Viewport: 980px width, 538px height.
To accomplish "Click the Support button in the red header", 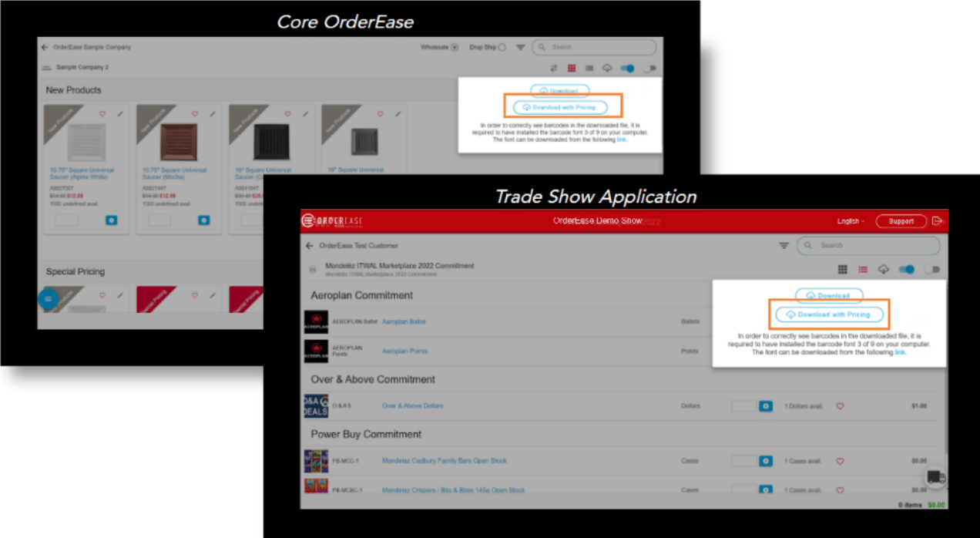I will click(901, 220).
